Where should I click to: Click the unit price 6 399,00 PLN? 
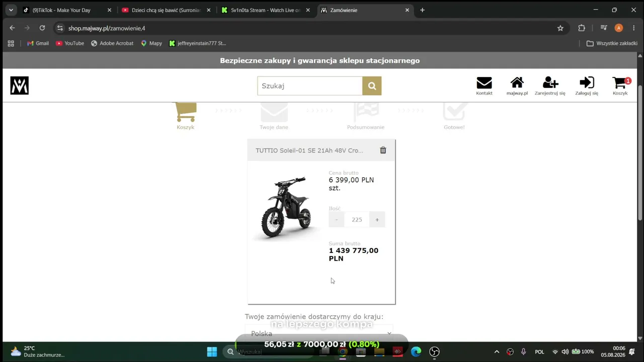tap(351, 180)
